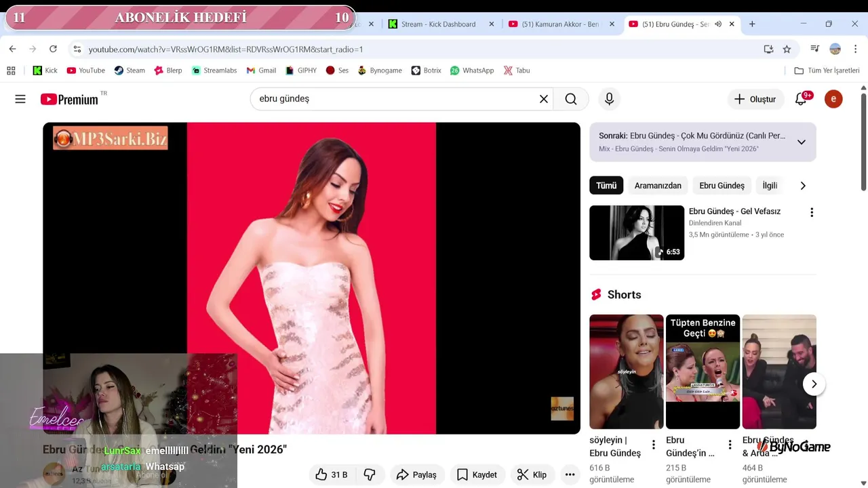Open Ses bookmark
Viewport: 868px width, 488px height.
click(337, 70)
